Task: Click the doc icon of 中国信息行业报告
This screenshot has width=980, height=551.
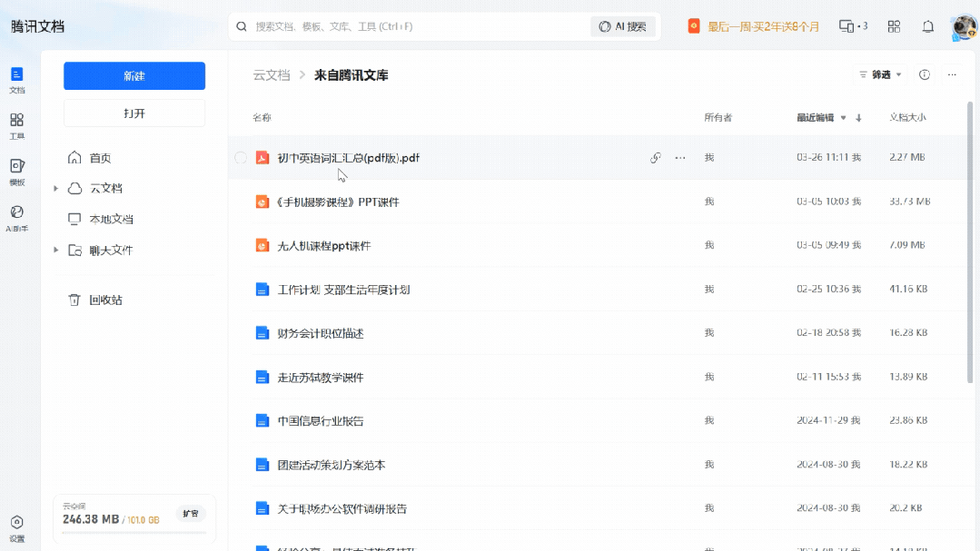Action: coord(262,421)
